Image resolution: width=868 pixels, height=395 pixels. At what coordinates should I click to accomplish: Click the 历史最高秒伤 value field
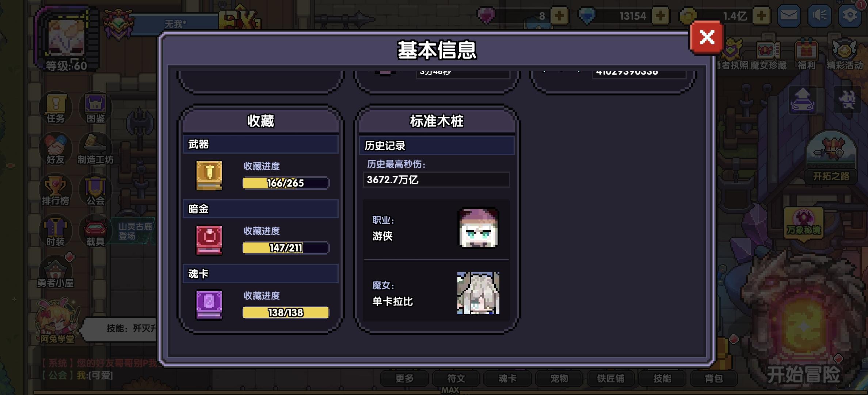click(x=436, y=180)
